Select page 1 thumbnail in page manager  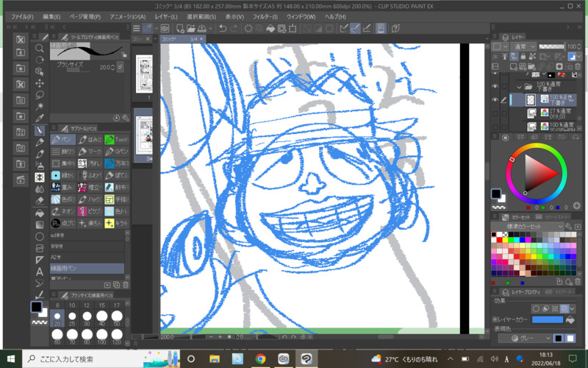(x=144, y=74)
